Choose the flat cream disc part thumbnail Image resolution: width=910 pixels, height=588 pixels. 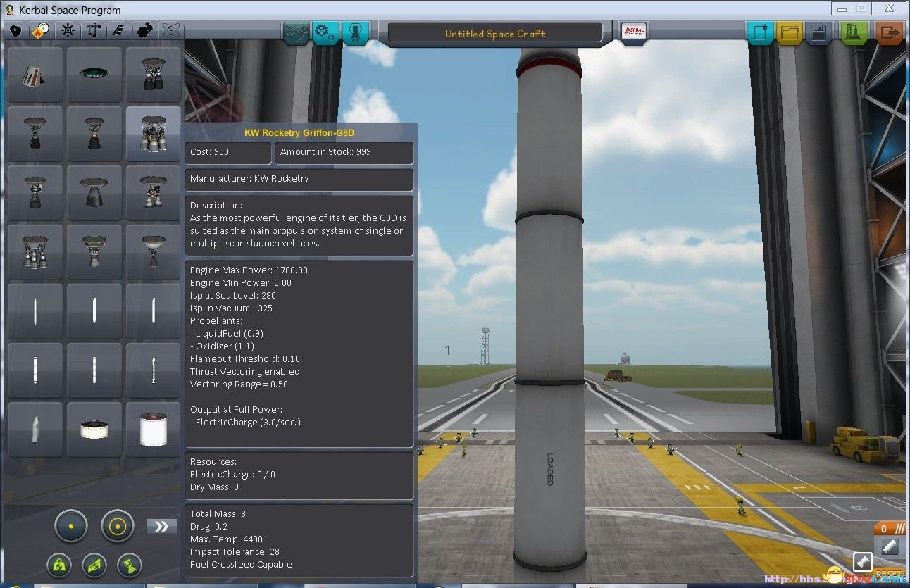[x=94, y=430]
